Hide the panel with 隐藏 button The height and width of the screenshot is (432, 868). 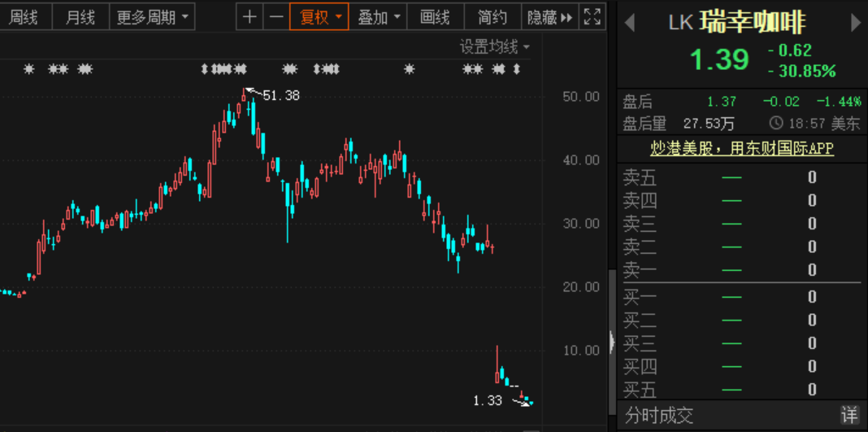(549, 17)
